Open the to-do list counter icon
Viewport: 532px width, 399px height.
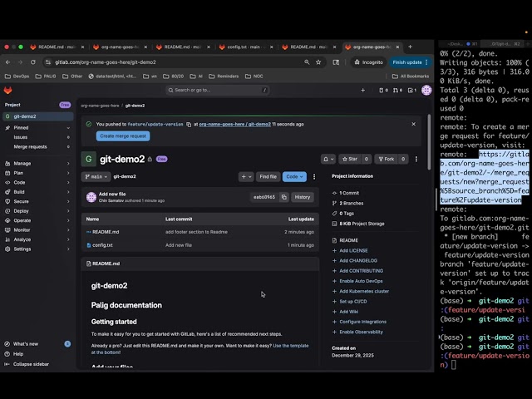pyautogui.click(x=412, y=91)
